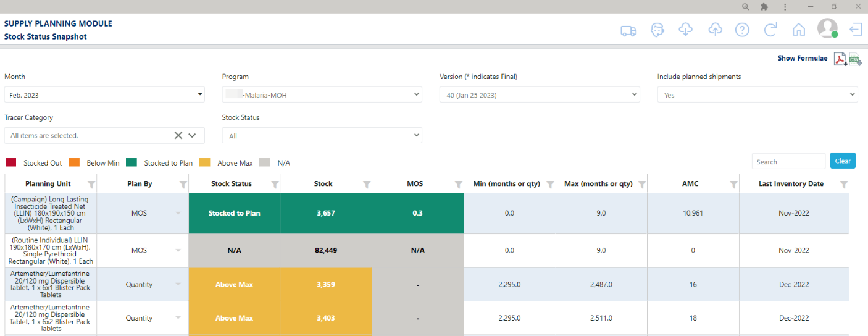Click the Clear button

pos(843,161)
